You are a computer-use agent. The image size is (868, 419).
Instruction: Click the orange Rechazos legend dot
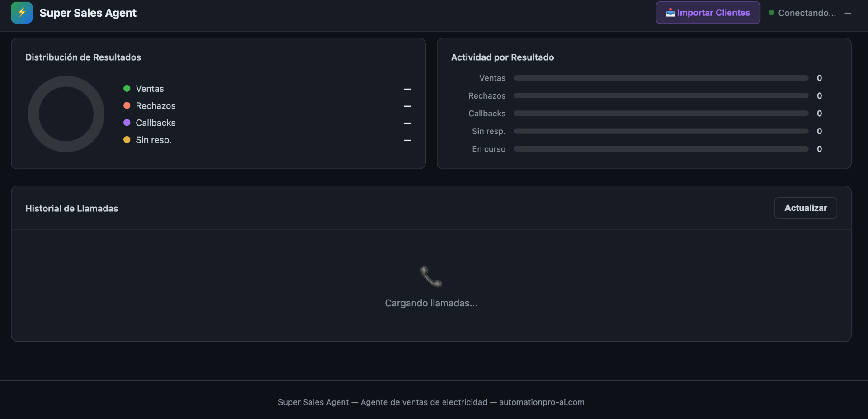coord(127,105)
